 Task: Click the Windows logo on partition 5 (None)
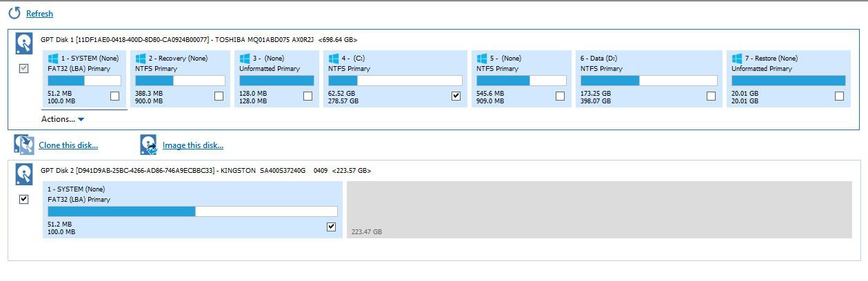(482, 59)
